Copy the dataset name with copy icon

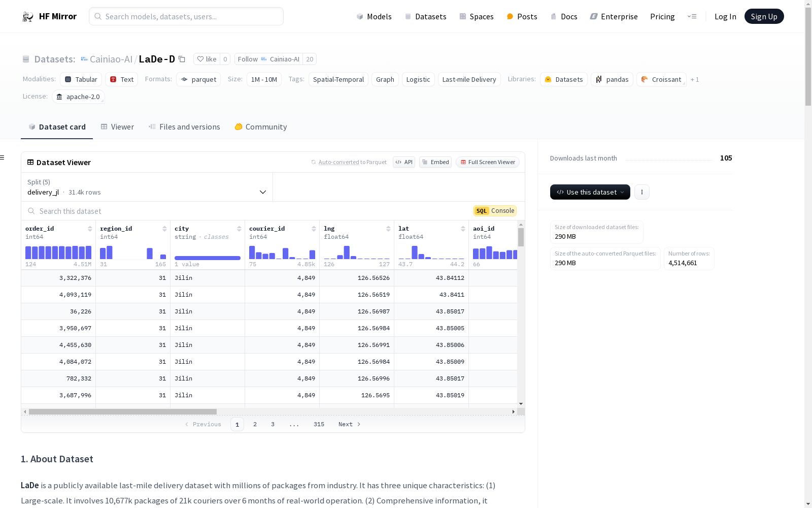coord(182,59)
